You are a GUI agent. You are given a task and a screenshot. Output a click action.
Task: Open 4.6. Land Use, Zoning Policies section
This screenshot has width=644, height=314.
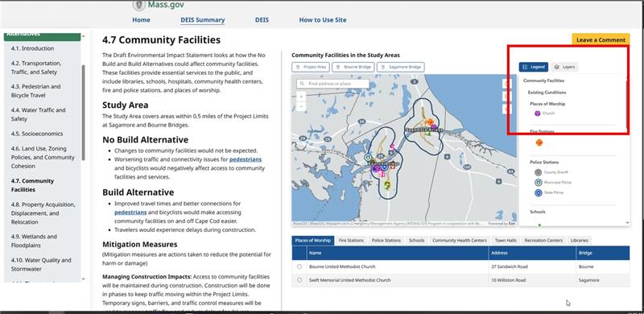pos(43,158)
